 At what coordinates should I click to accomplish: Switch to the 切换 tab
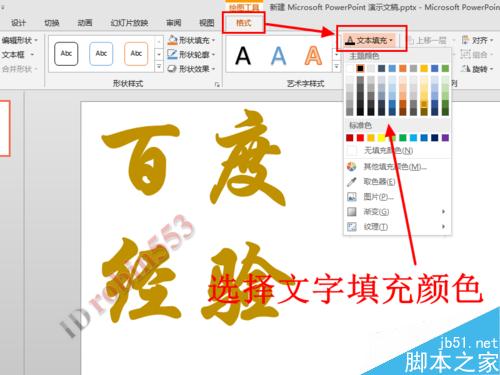tap(52, 23)
